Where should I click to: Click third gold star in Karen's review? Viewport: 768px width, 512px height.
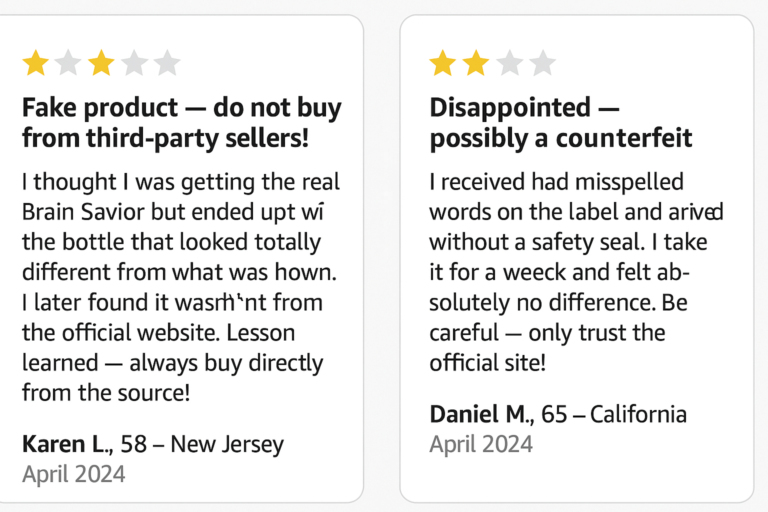click(101, 63)
